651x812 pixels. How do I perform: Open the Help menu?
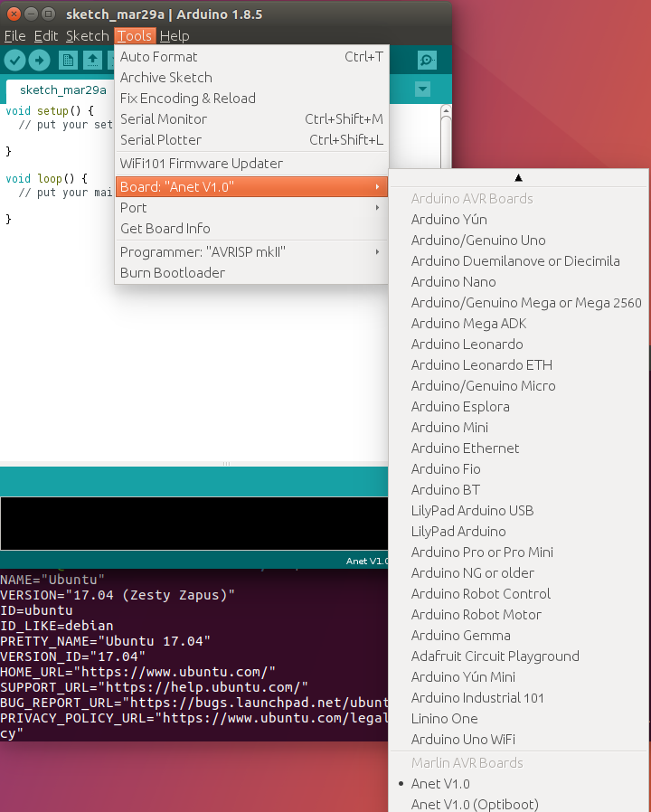pos(174,36)
